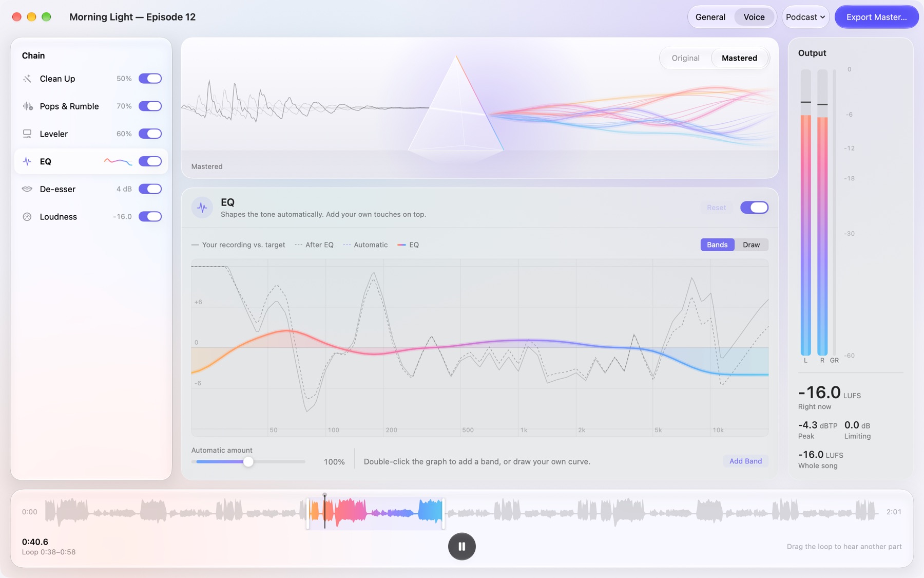Click the Leveler 60% value
Image resolution: width=924 pixels, height=578 pixels.
[124, 134]
